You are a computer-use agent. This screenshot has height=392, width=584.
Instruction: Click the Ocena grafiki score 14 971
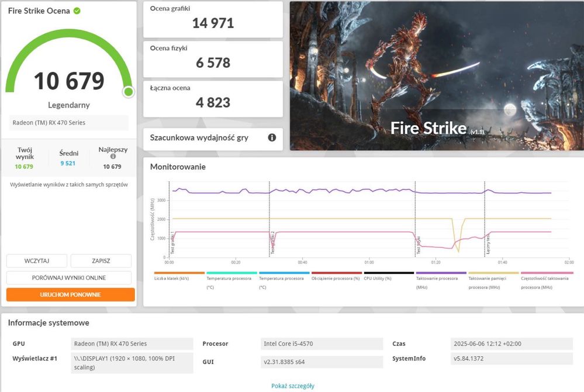click(x=213, y=23)
